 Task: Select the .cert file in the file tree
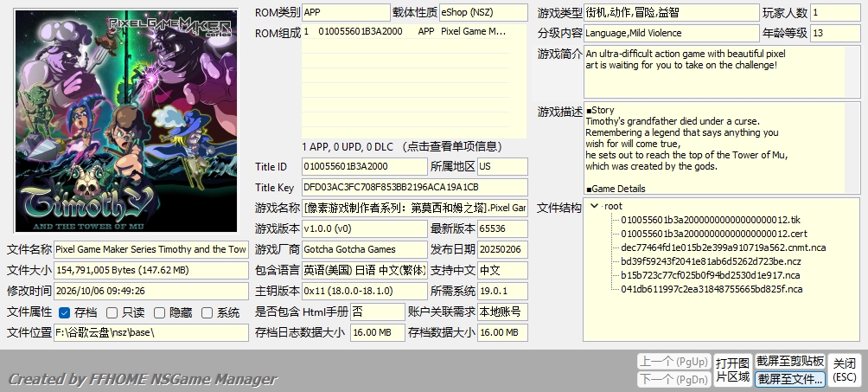coord(713,234)
